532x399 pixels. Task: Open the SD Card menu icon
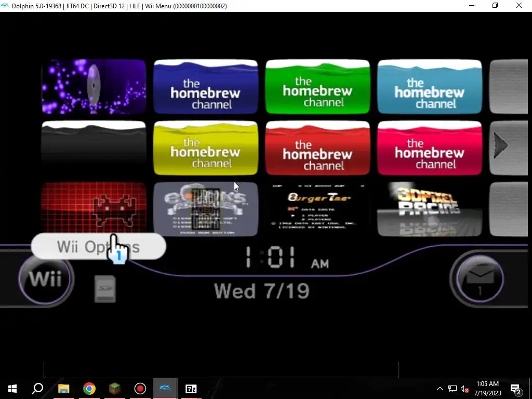click(x=105, y=289)
